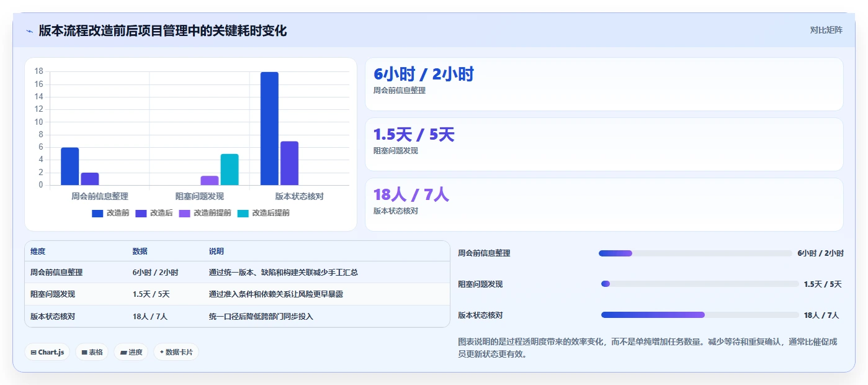This screenshot has width=868, height=385.
Task: Toggle the 改造后提前 legend series
Action: pos(263,213)
